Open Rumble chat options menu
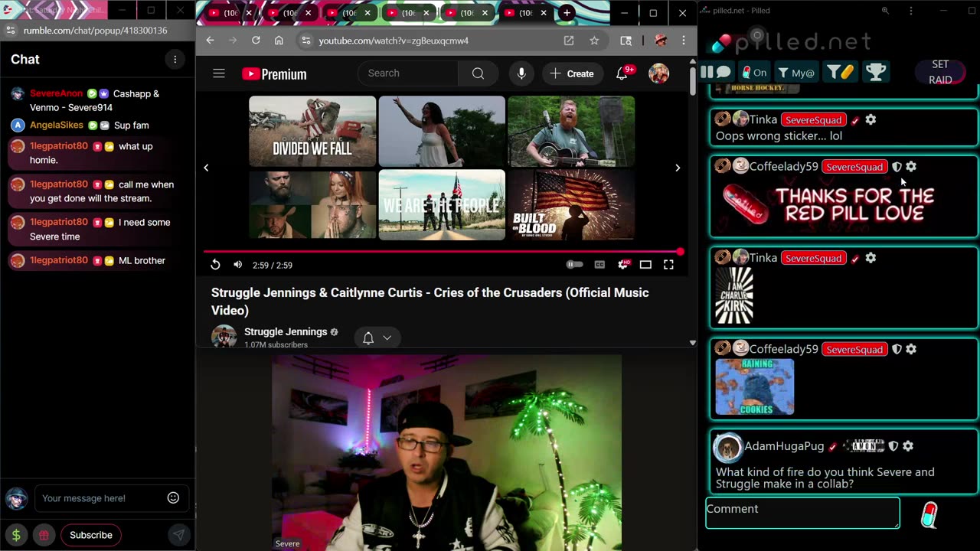Viewport: 980px width, 551px height. [175, 60]
